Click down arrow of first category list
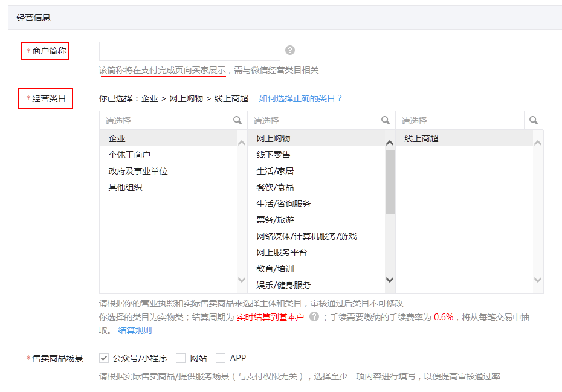This screenshot has width=562, height=392. (x=242, y=280)
